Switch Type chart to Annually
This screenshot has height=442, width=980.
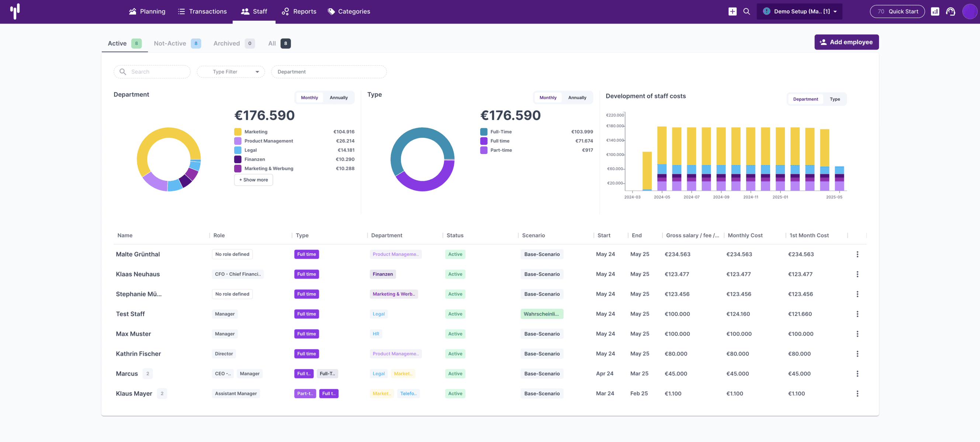(x=577, y=98)
